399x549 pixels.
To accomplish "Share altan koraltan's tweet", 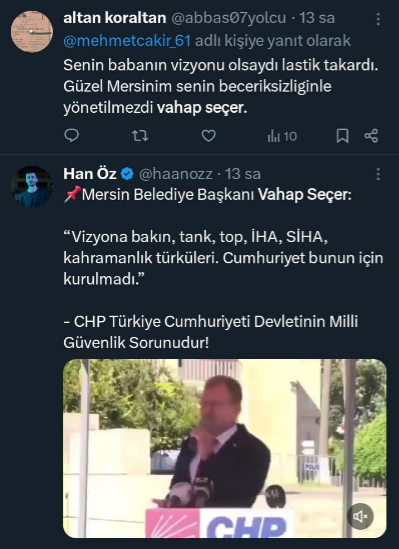I will [371, 135].
